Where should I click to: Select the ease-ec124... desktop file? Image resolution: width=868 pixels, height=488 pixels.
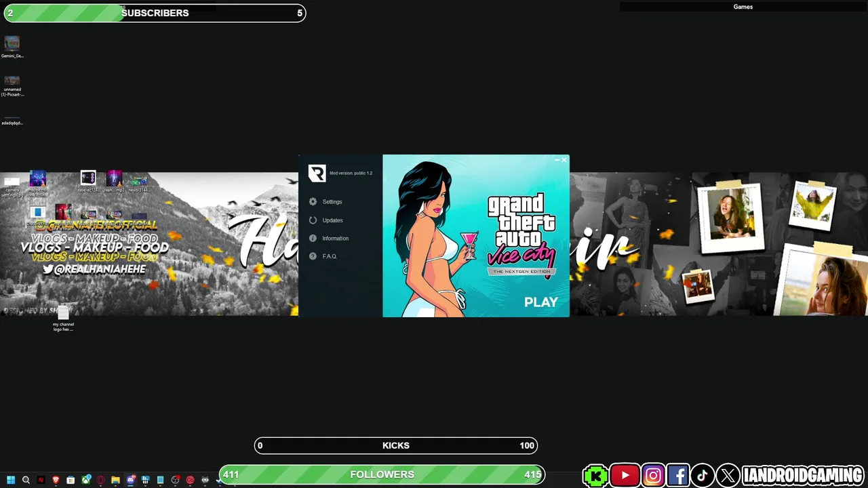[88, 182]
